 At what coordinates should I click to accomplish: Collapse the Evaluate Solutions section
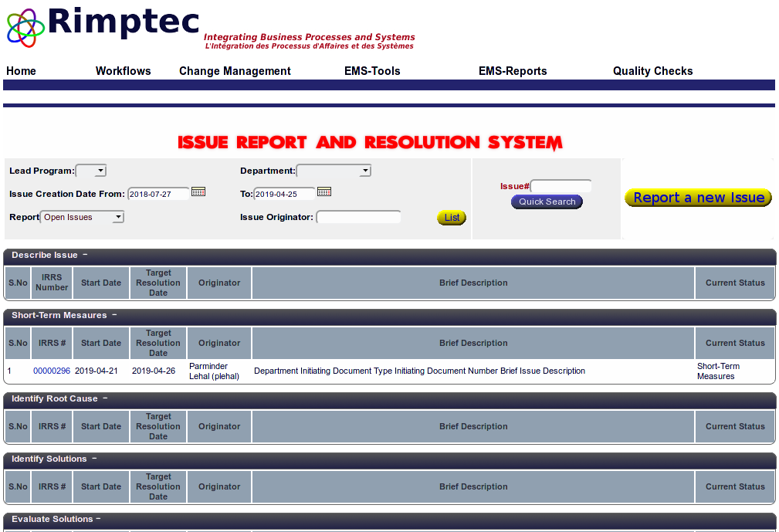[x=99, y=519]
